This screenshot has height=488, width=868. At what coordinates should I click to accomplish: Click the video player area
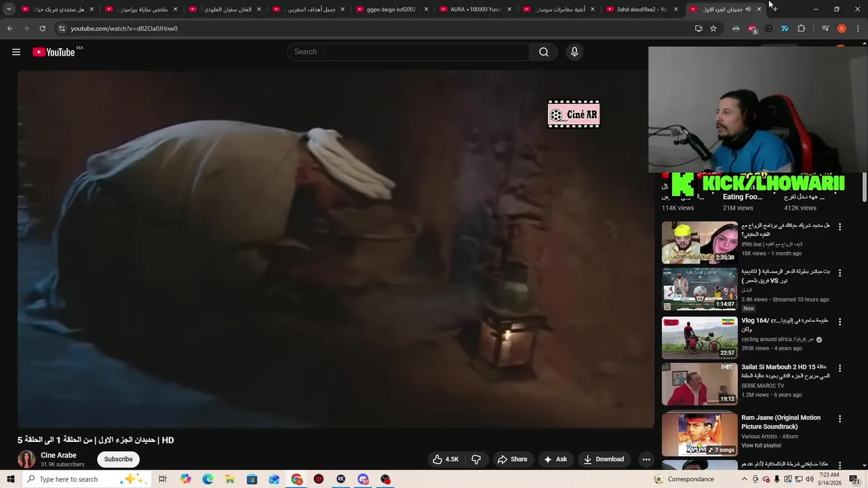336,249
